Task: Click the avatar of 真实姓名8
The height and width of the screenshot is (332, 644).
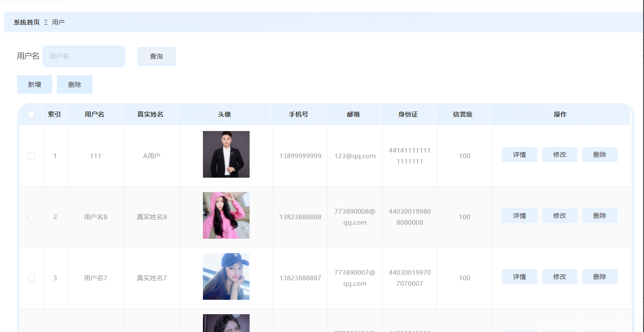Action: click(x=226, y=215)
